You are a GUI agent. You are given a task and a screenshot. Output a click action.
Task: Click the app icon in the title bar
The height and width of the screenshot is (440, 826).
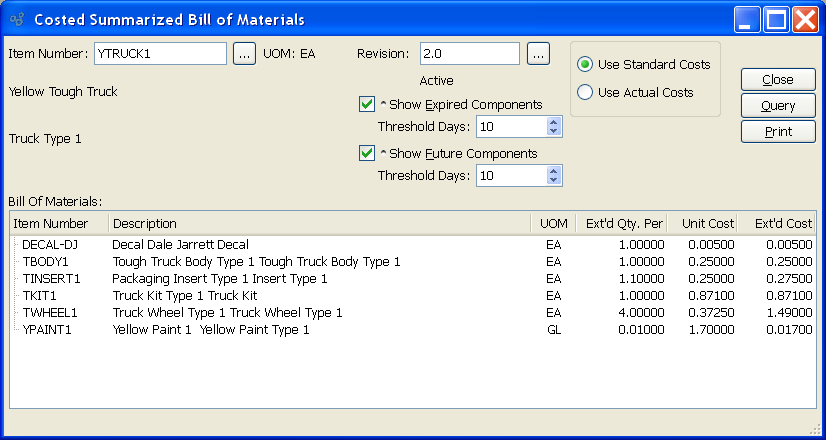[16, 19]
